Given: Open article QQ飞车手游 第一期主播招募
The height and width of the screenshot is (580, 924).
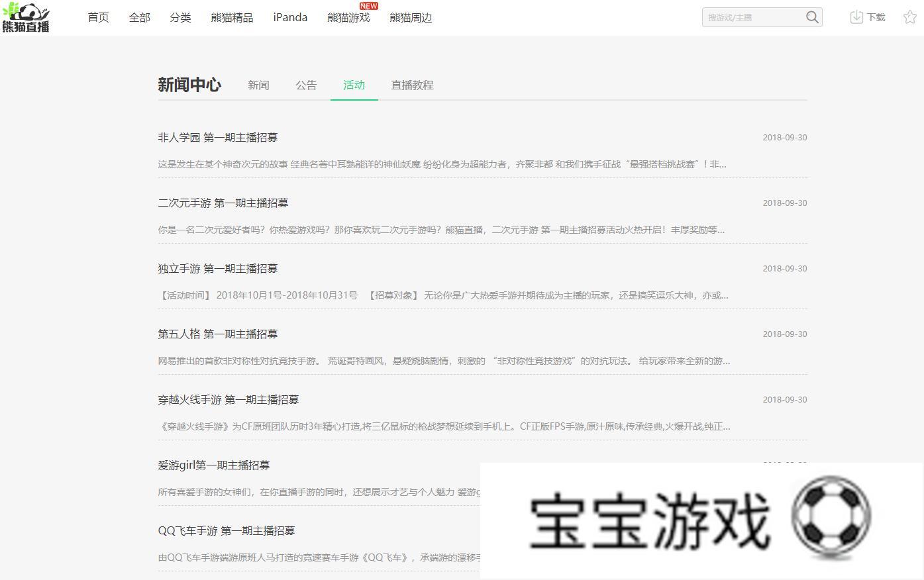Looking at the screenshot, I should pos(226,531).
